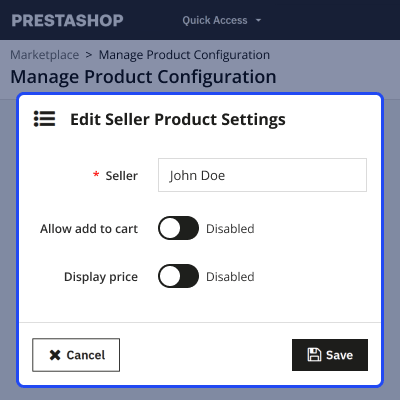Click the PrestaShop logo
This screenshot has width=400, height=400.
coord(67,20)
